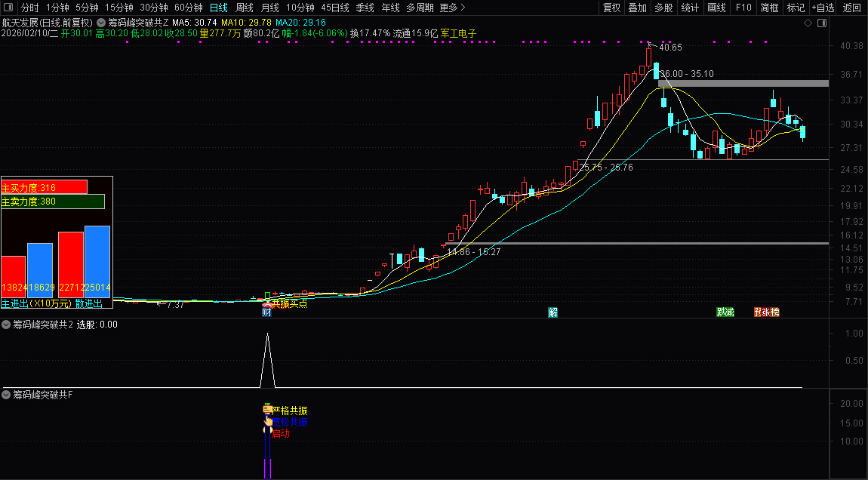Select the 季线 quarterly tab
The image size is (868, 480).
pos(365,8)
